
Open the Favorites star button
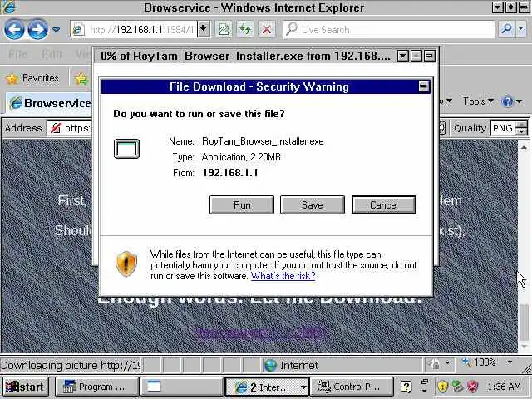pyautogui.click(x=32, y=78)
